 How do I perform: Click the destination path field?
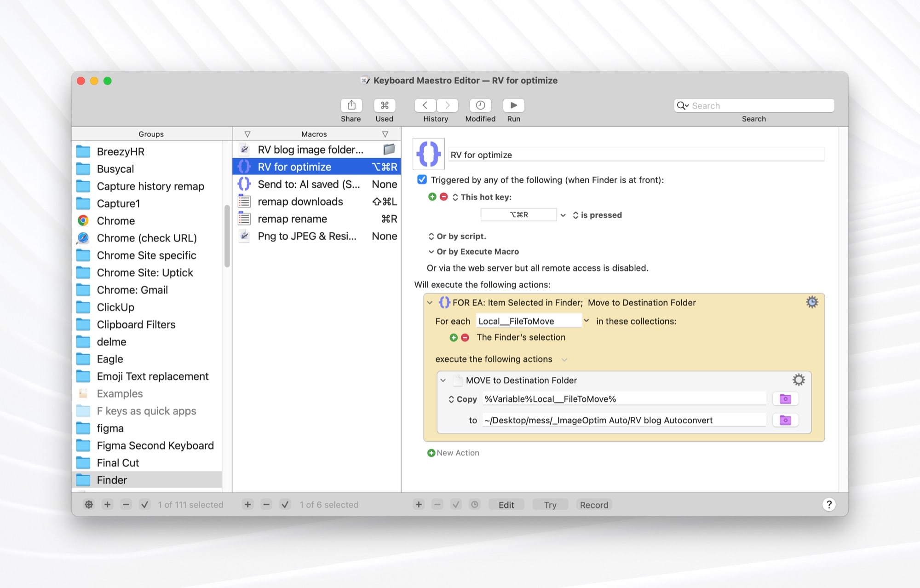point(624,420)
